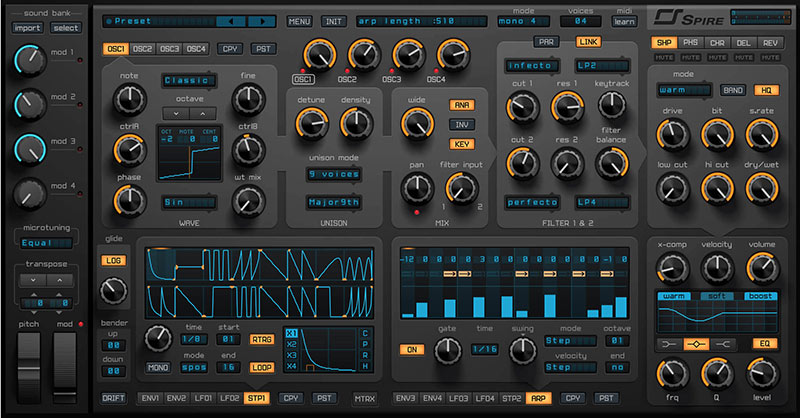Click the Spire logo

coord(682,17)
